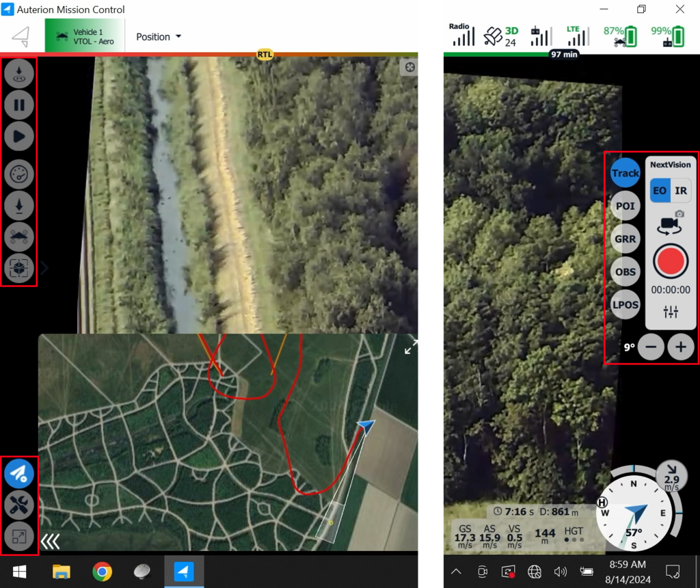The width and height of the screenshot is (700, 588).
Task: Toggle between video and photo camera mode
Action: click(670, 223)
